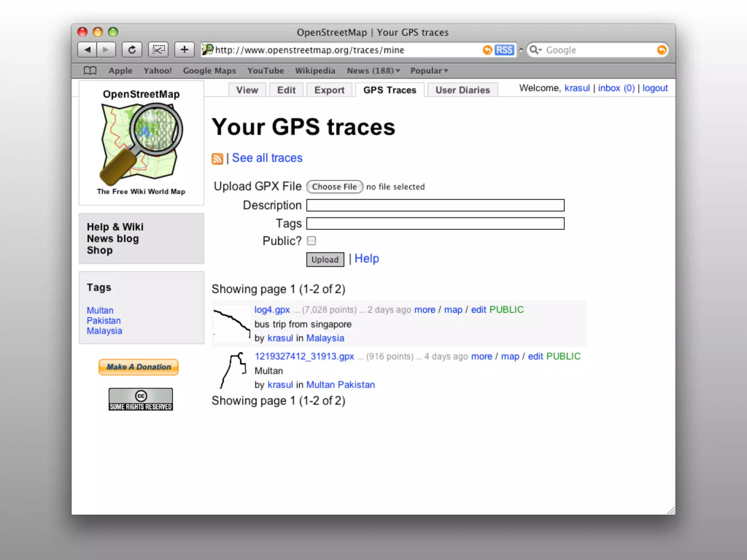
Task: Open the Export tab
Action: [x=329, y=90]
